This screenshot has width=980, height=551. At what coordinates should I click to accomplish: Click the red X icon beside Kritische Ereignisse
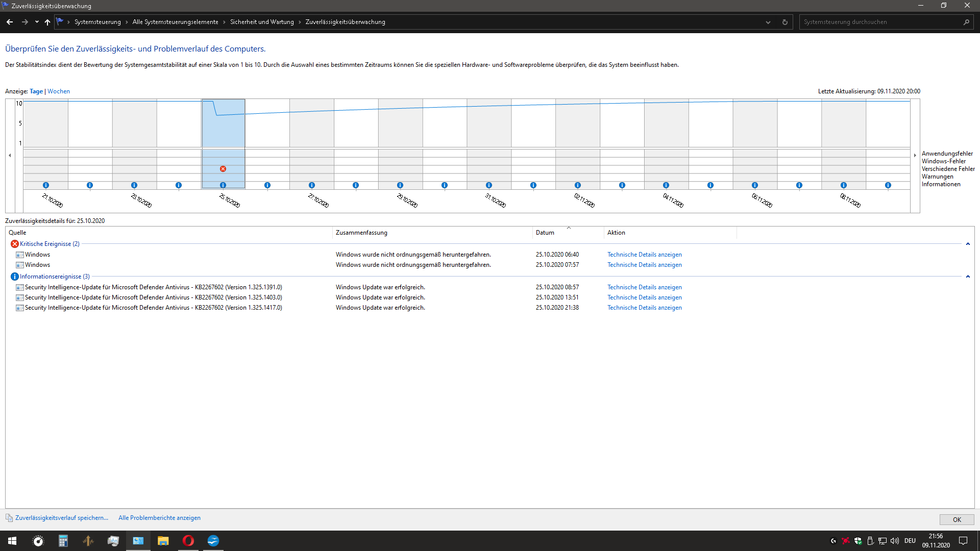[14, 244]
